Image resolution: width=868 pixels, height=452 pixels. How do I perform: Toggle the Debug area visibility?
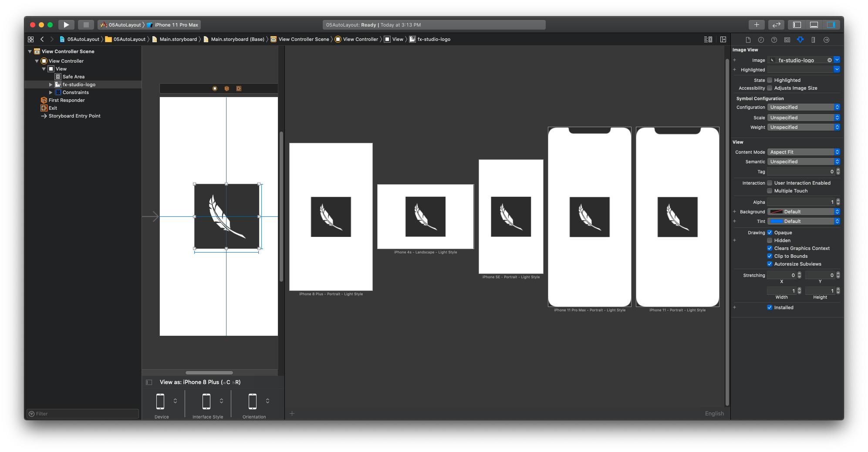pos(814,25)
